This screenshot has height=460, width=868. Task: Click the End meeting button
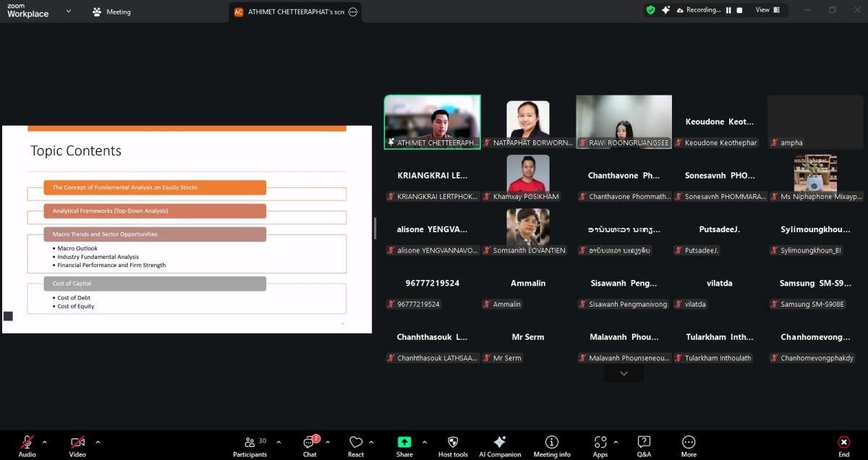[843, 443]
